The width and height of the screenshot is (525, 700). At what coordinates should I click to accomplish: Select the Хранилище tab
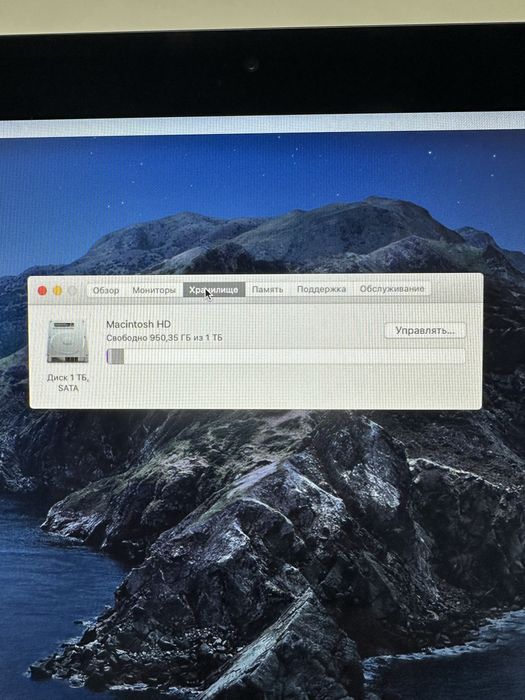(213, 290)
